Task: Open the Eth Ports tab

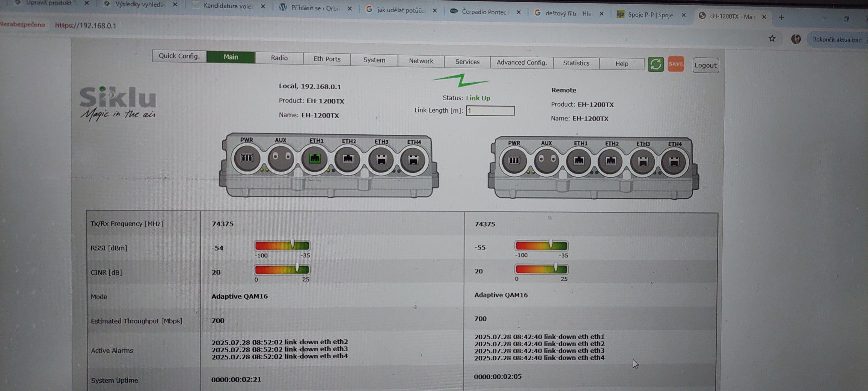Action: (x=327, y=59)
